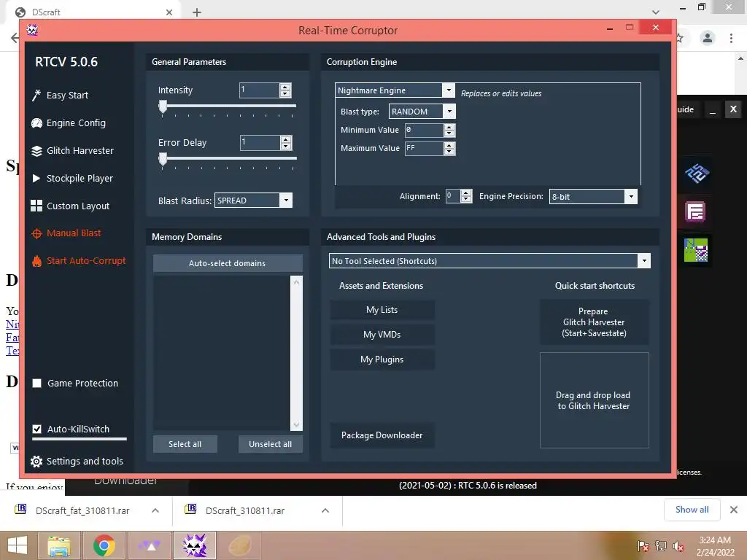747x560 pixels.
Task: Open the Package Downloader
Action: [x=382, y=435]
